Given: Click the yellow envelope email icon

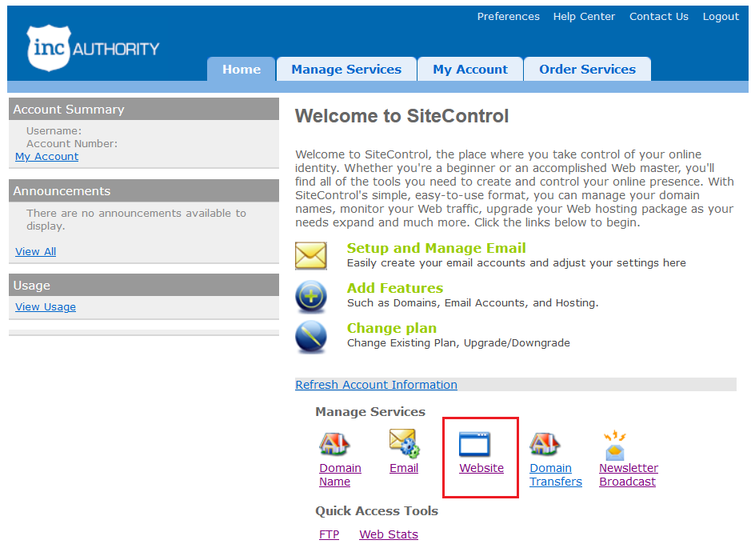Looking at the screenshot, I should click(x=311, y=255).
